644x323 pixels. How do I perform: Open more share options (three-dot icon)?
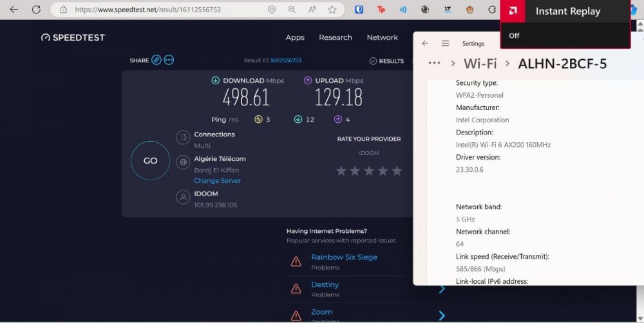(x=169, y=60)
